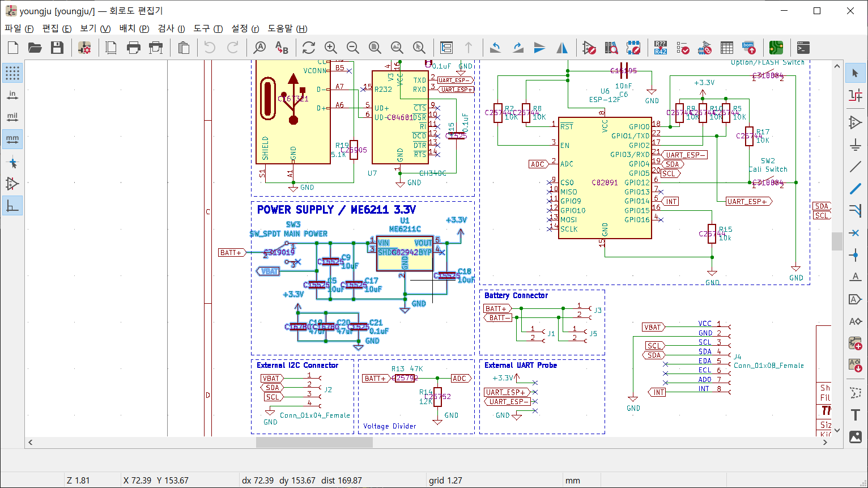Select the Add Bus tool
The height and width of the screenshot is (488, 868).
(856, 189)
